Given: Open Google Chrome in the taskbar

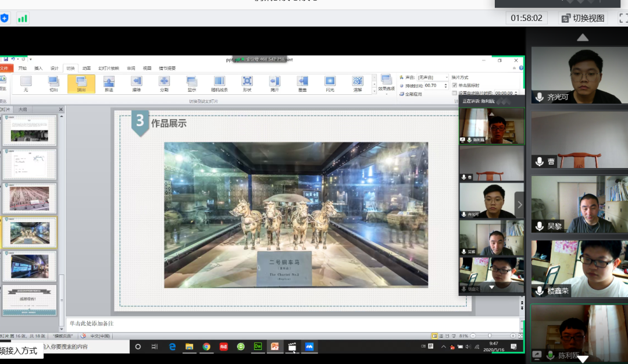Looking at the screenshot, I should (206, 347).
